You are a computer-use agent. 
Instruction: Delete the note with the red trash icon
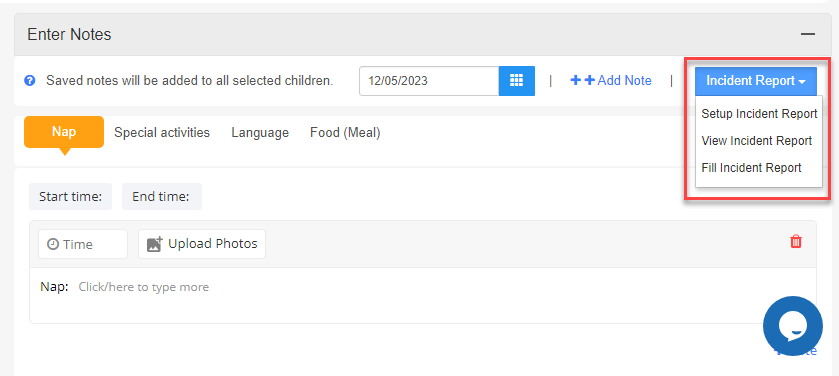tap(796, 241)
